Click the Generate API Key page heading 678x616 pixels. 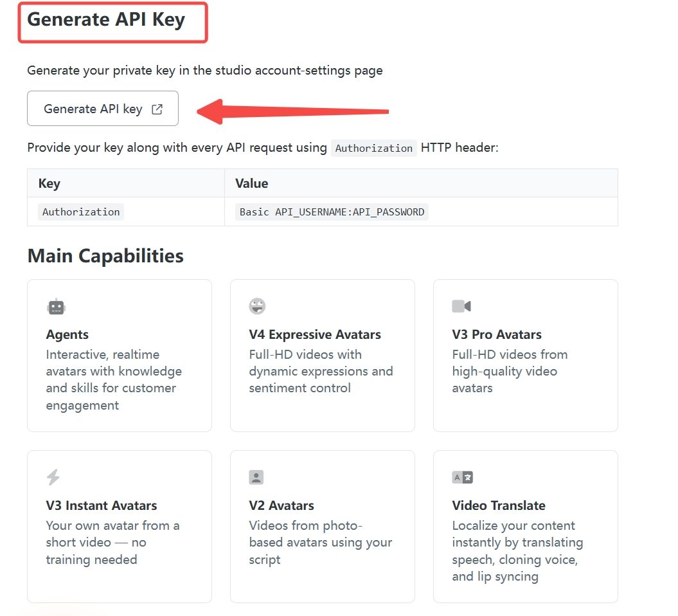click(x=106, y=20)
